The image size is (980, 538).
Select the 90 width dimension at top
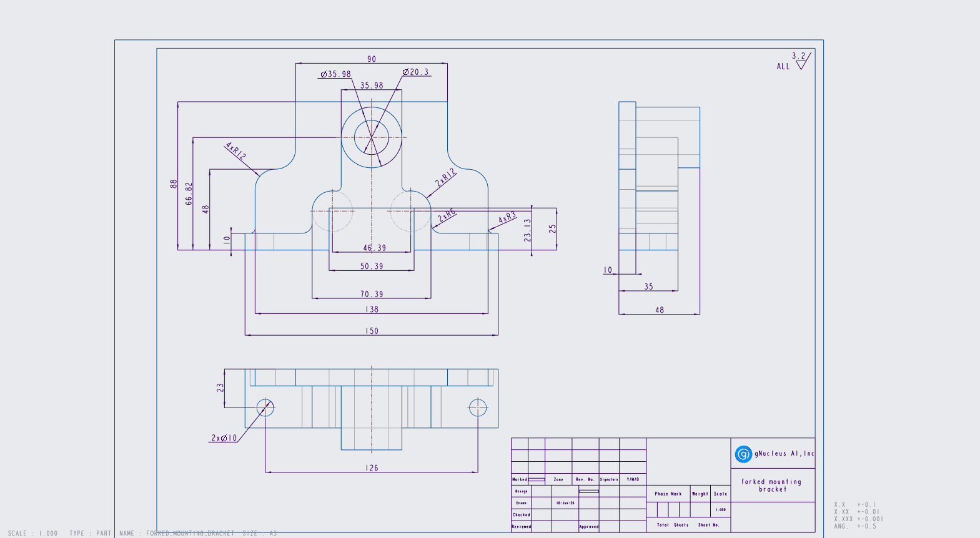tap(372, 59)
